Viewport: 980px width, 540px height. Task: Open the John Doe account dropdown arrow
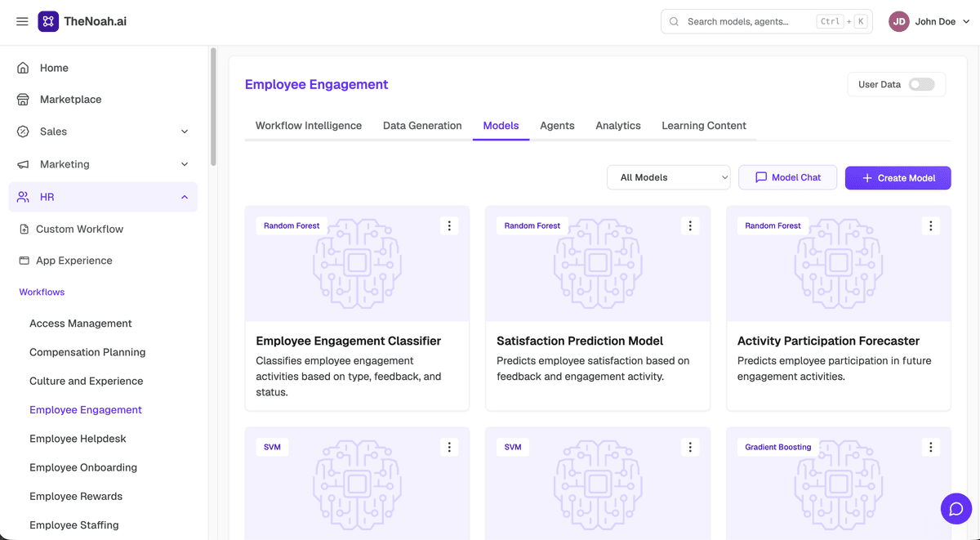pyautogui.click(x=967, y=22)
